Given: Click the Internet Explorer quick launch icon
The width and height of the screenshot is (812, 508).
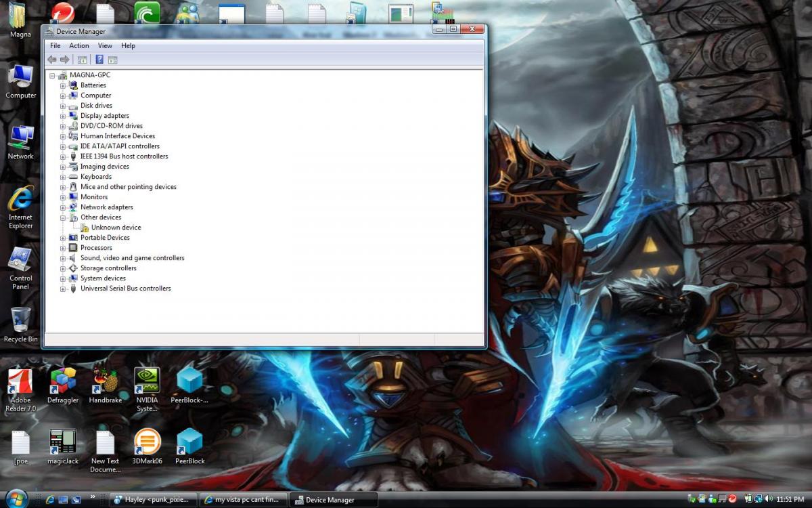Looking at the screenshot, I should [50, 500].
